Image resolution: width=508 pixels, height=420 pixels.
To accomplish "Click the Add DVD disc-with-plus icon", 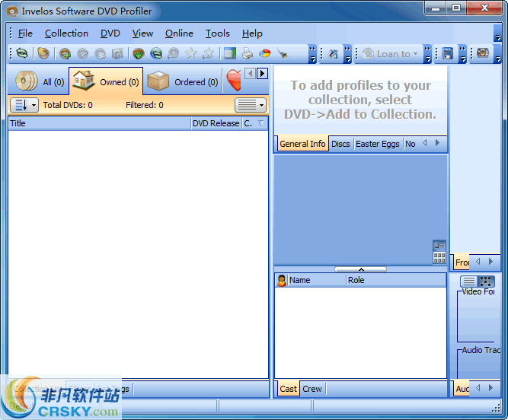I will pyautogui.click(x=65, y=53).
